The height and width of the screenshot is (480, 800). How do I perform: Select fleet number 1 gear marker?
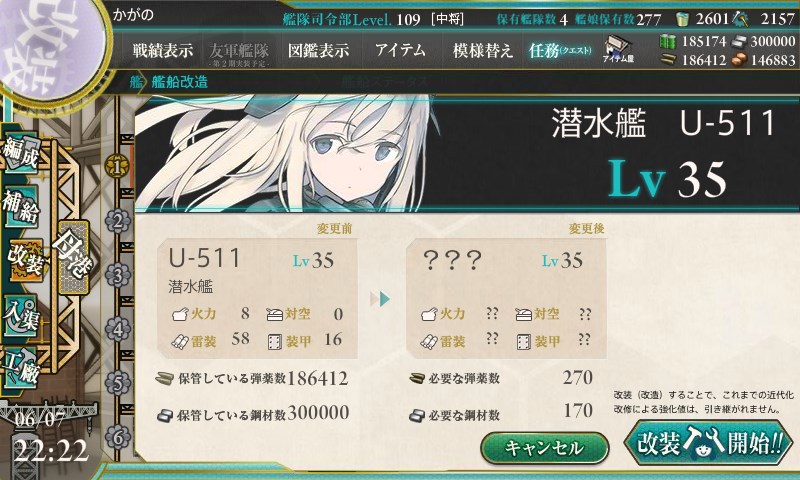(x=117, y=166)
